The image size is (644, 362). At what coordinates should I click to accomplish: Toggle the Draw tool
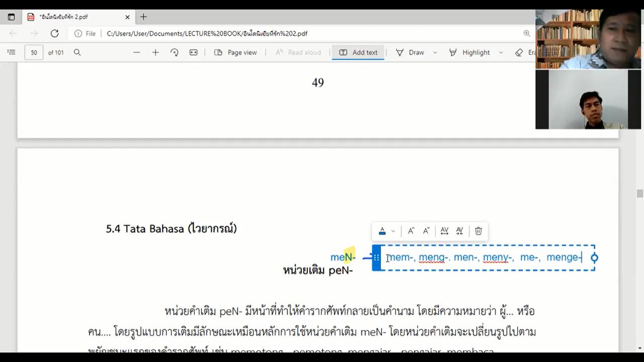[411, 52]
